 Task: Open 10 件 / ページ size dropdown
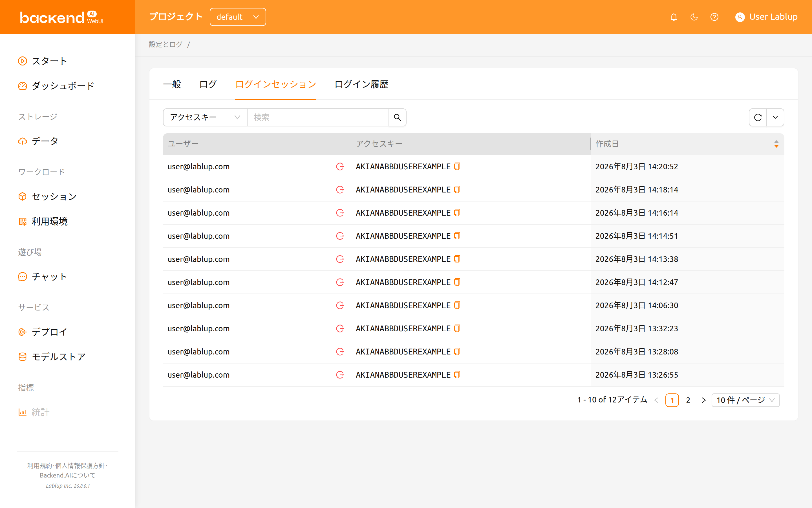point(745,400)
